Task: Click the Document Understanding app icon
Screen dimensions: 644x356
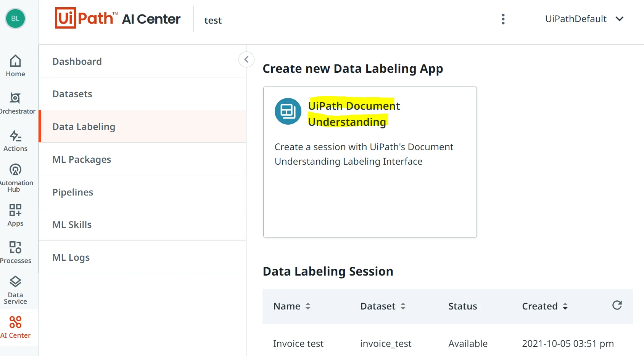Action: [x=288, y=111]
